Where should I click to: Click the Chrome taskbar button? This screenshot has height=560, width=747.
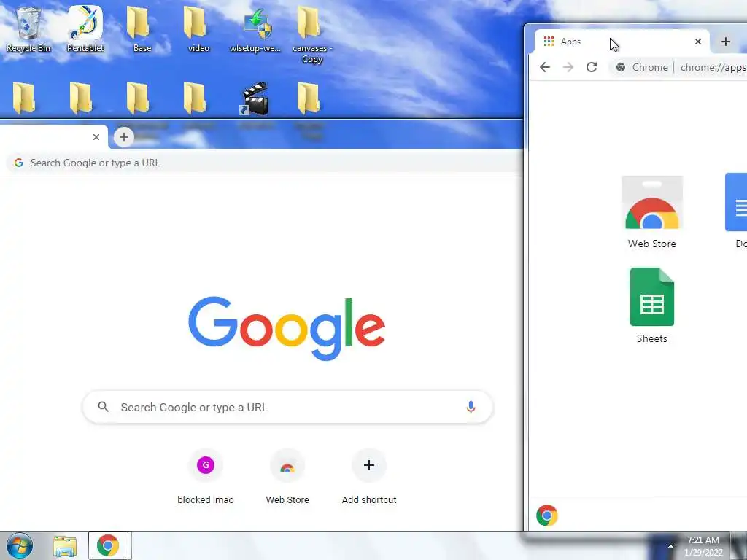[x=108, y=545]
